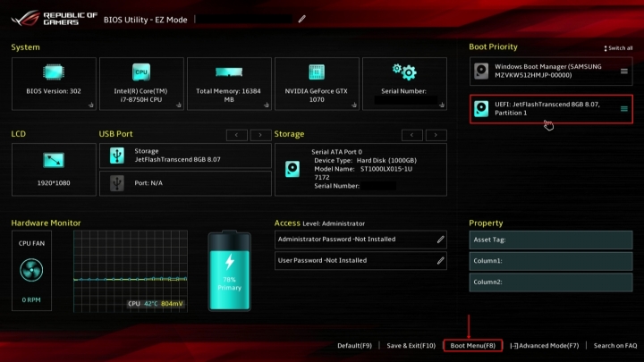Open Boot Menu(F8)

473,346
